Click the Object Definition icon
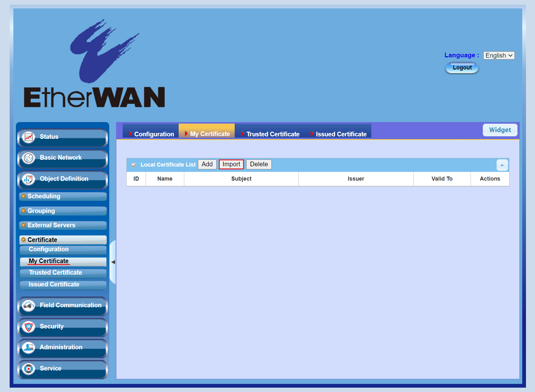Screen dimensions: 535x392 tap(29, 179)
